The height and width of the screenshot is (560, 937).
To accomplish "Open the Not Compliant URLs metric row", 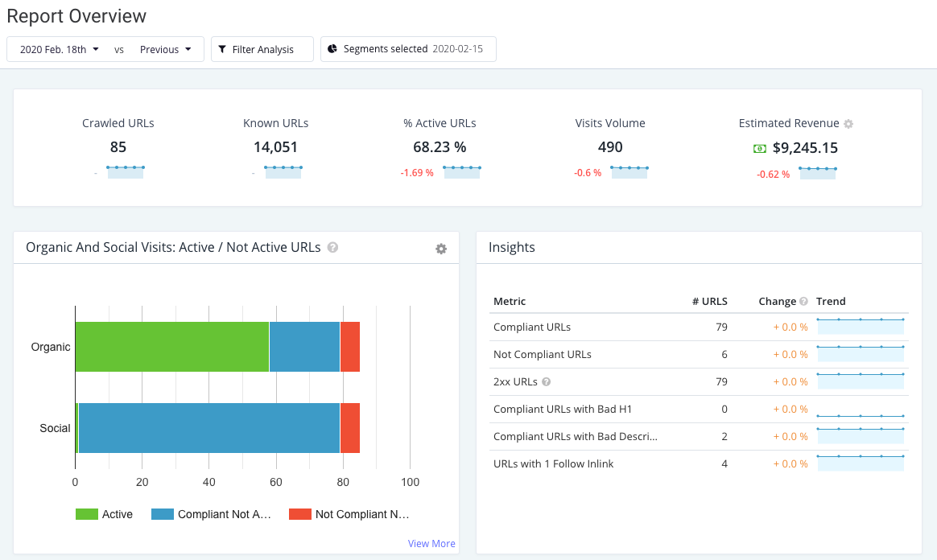I will click(699, 355).
